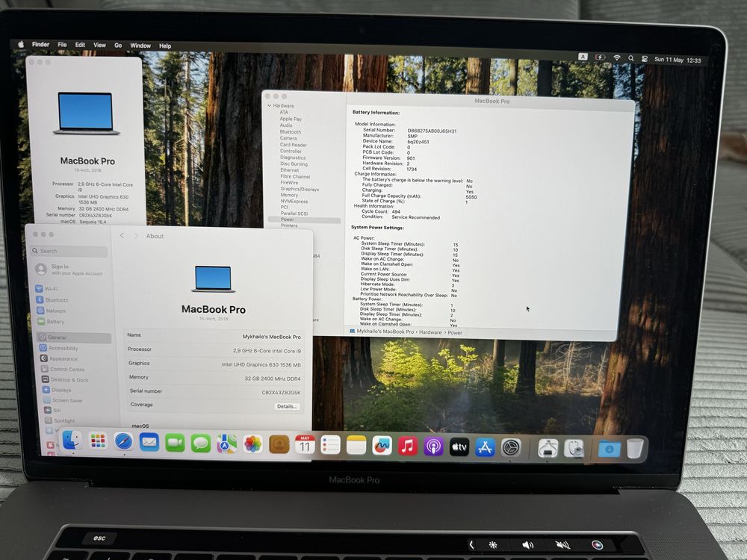Open the Finder menu
Viewport: 747px width, 560px height.
40,44
